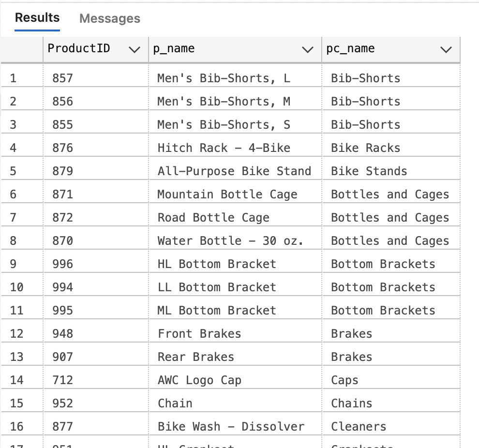Select row number 16 header
This screenshot has width=479, height=448.
click(22, 426)
